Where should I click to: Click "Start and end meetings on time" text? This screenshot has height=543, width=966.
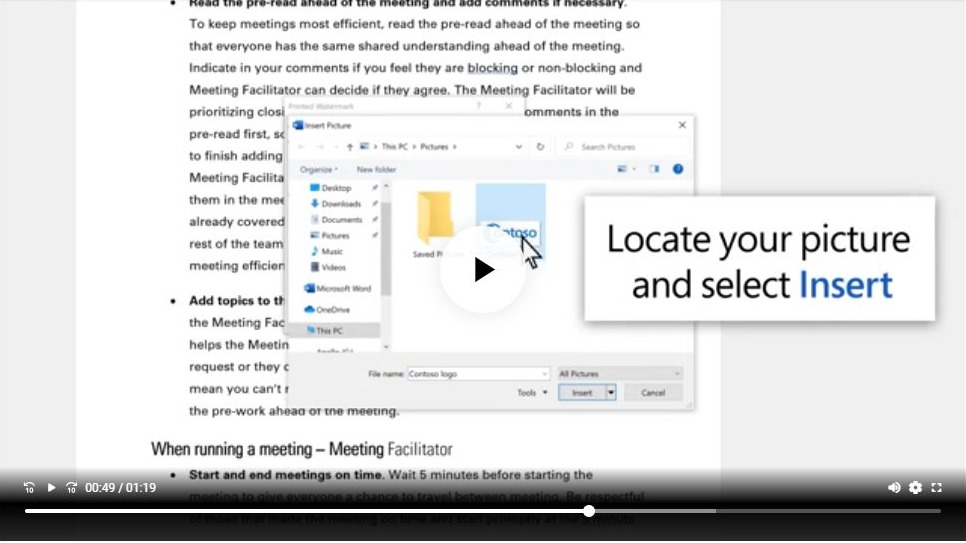286,475
